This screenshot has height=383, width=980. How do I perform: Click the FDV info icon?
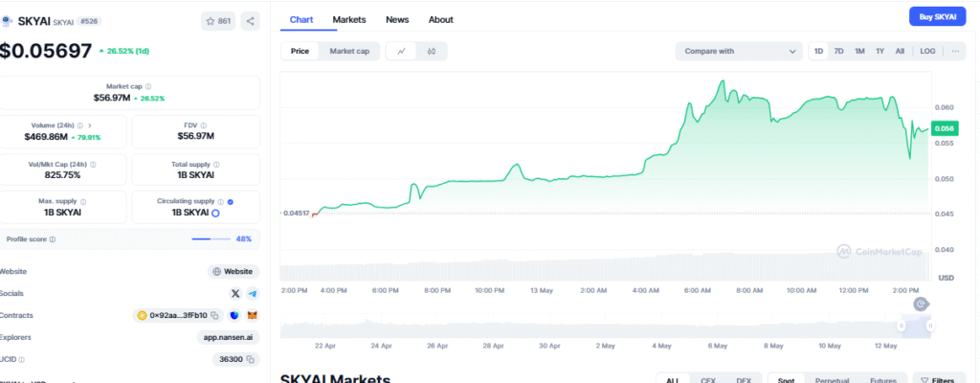(204, 125)
